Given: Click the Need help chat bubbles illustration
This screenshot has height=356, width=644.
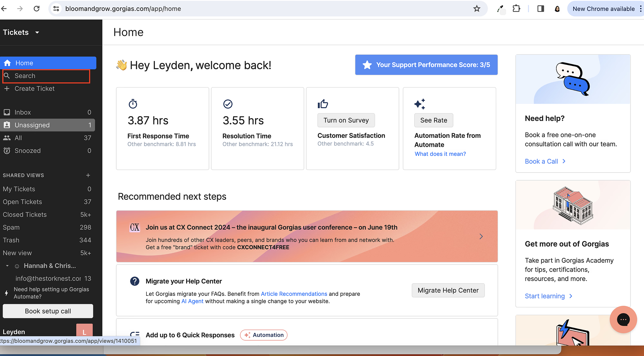Looking at the screenshot, I should click(x=573, y=79).
